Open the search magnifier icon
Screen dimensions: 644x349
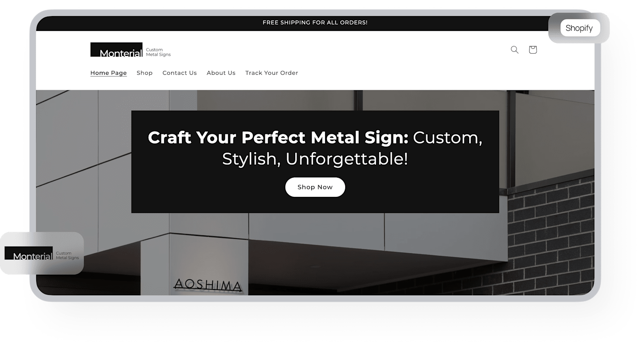coord(514,50)
